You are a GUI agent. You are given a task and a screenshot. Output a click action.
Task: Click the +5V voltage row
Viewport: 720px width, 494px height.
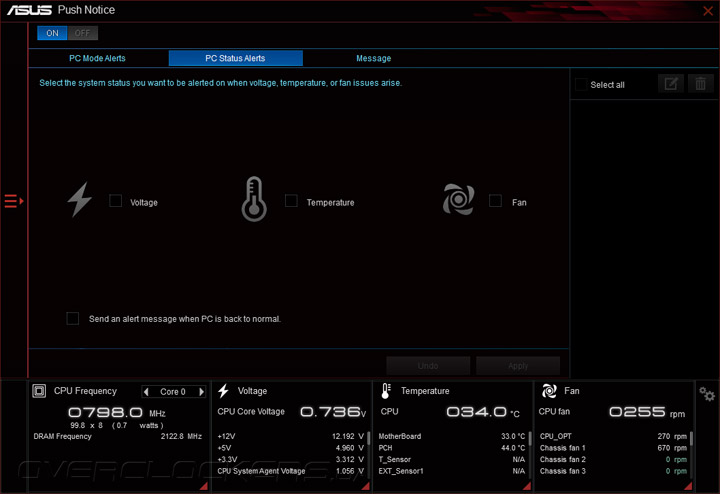click(291, 448)
